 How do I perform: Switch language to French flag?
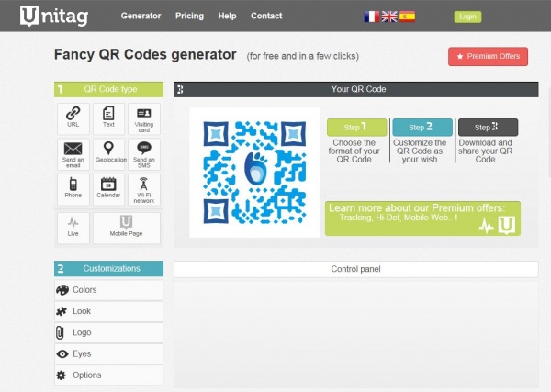tap(371, 17)
